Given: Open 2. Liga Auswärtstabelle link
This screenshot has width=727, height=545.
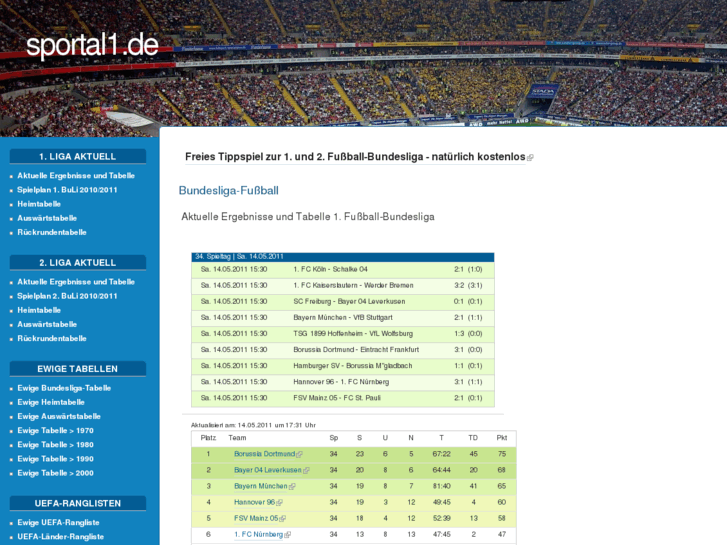Looking at the screenshot, I should (x=47, y=324).
